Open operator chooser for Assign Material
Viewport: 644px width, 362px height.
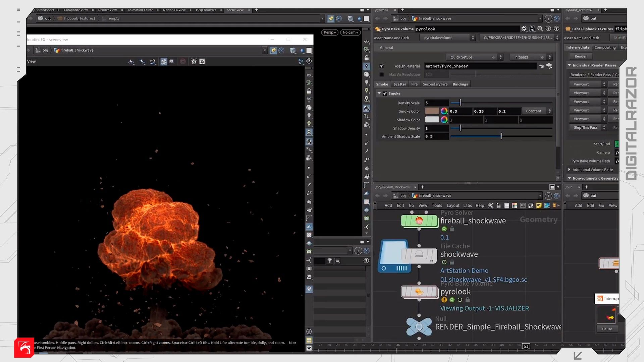click(x=549, y=66)
